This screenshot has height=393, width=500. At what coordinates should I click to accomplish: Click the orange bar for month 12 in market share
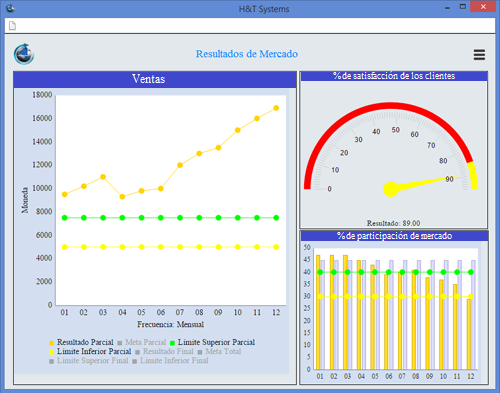[469, 334]
